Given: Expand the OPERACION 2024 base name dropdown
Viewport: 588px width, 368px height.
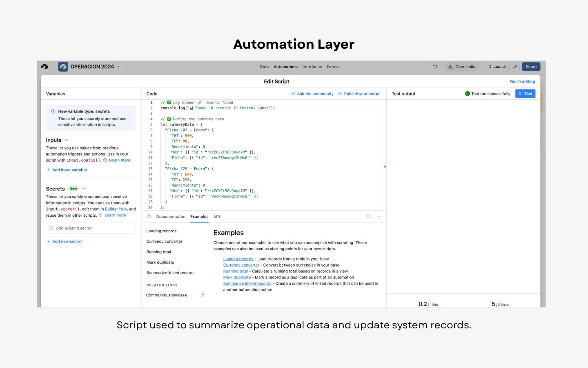Looking at the screenshot, I should click(x=118, y=67).
